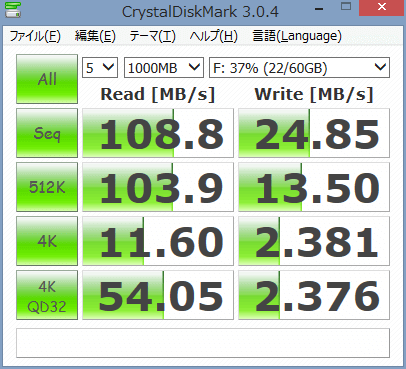Select the Seq write result 24.85
Image resolution: width=406 pixels, height=369 pixels.
pyautogui.click(x=314, y=133)
